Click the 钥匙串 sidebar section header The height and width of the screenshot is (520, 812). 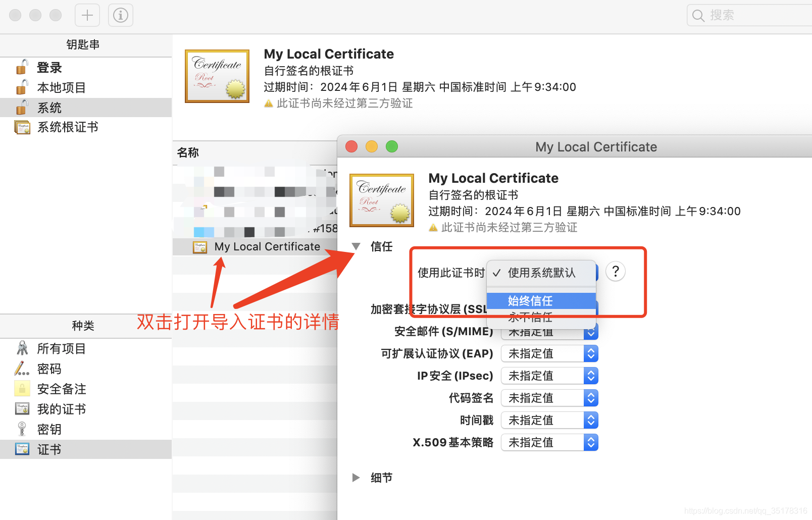coord(83,45)
